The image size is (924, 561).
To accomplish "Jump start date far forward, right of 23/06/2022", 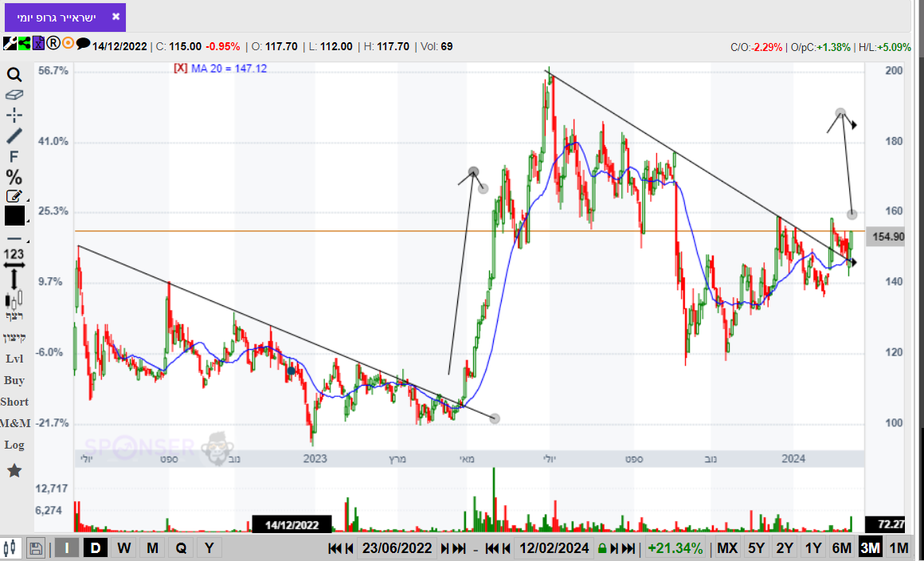I will point(460,548).
